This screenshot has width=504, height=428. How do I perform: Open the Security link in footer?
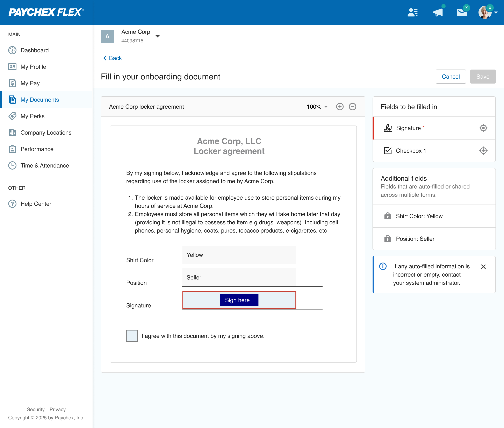point(36,409)
